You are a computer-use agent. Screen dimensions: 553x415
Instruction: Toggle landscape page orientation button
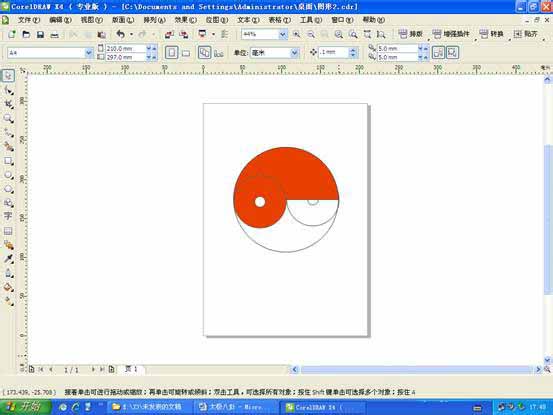(x=186, y=53)
